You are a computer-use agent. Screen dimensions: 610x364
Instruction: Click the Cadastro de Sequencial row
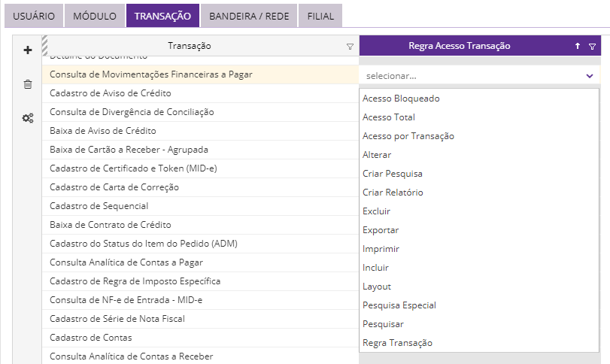click(x=99, y=206)
